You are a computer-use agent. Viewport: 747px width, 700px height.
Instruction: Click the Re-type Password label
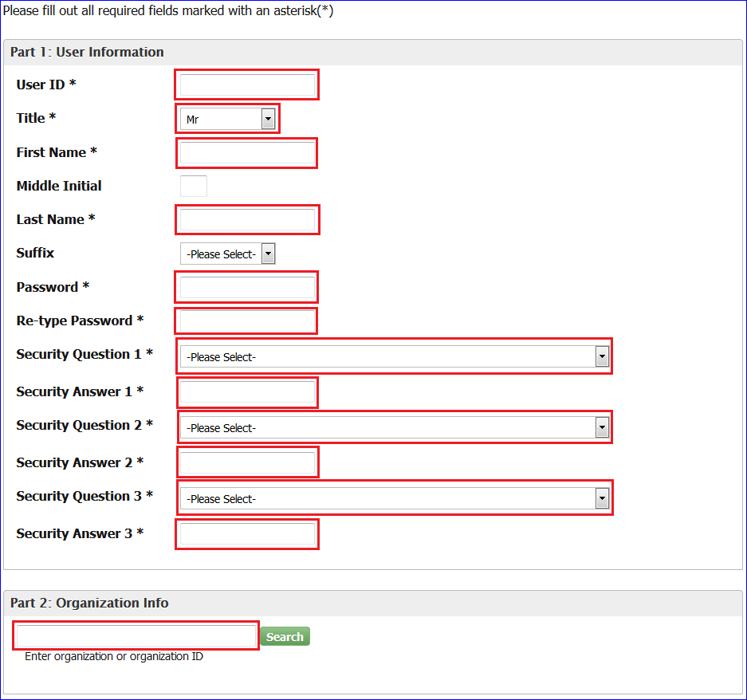click(x=80, y=321)
